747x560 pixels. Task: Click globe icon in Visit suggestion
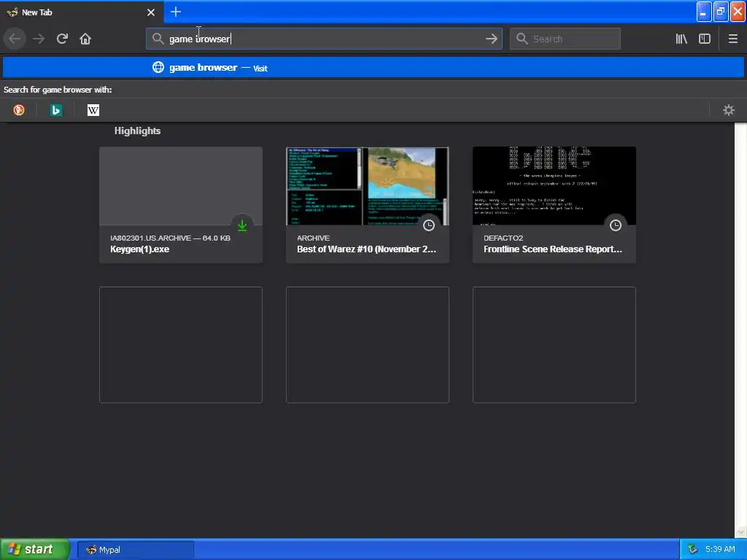click(x=158, y=67)
